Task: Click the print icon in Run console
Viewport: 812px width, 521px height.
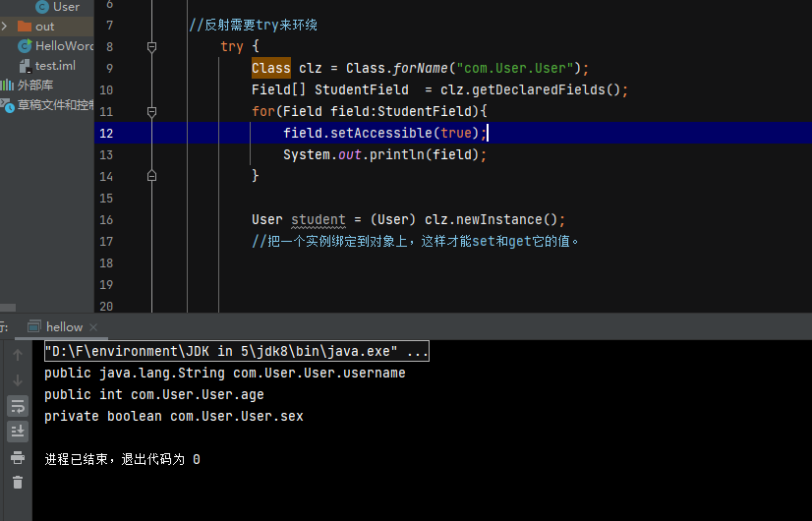Action: pyautogui.click(x=17, y=457)
